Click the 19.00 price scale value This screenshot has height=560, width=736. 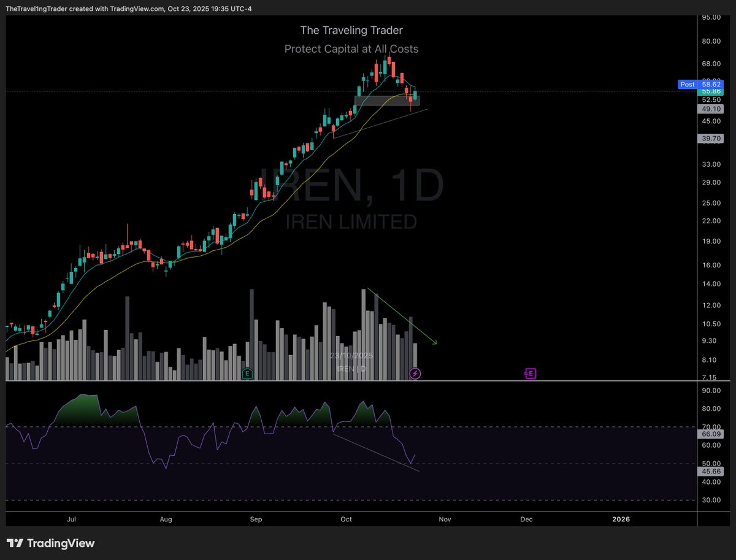pos(711,241)
